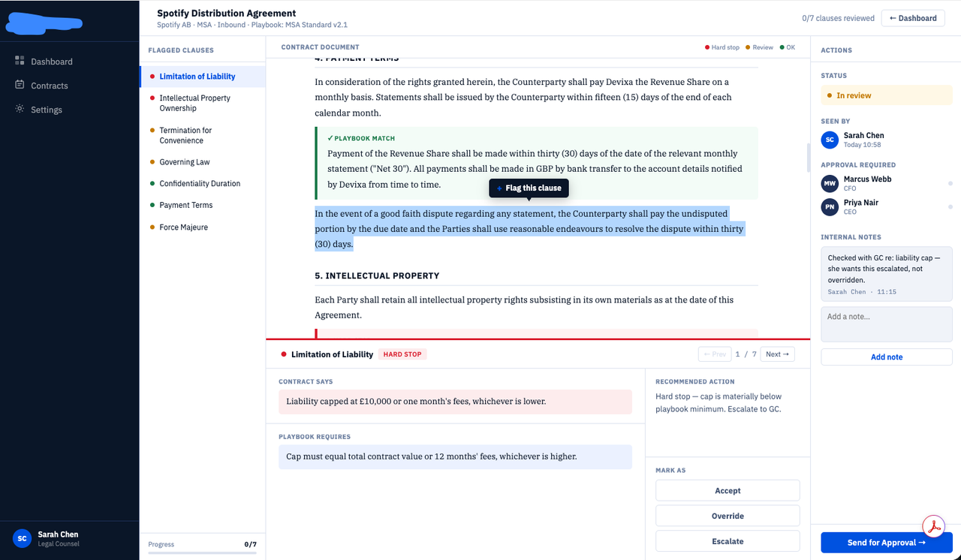
Task: Select Force Majeure flagged clause
Action: click(202, 227)
